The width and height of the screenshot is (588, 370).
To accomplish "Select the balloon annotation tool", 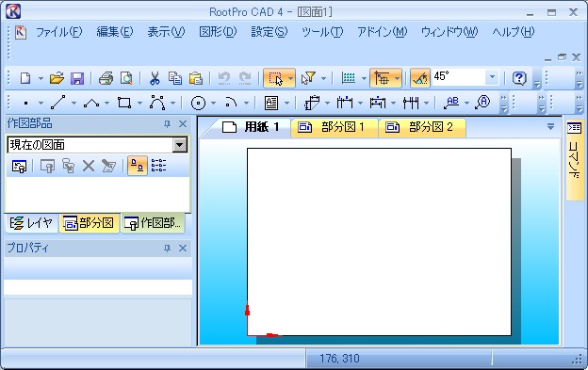I will pos(483,103).
